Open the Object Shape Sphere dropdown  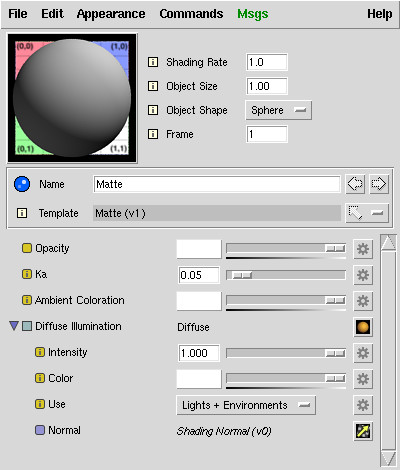click(279, 110)
